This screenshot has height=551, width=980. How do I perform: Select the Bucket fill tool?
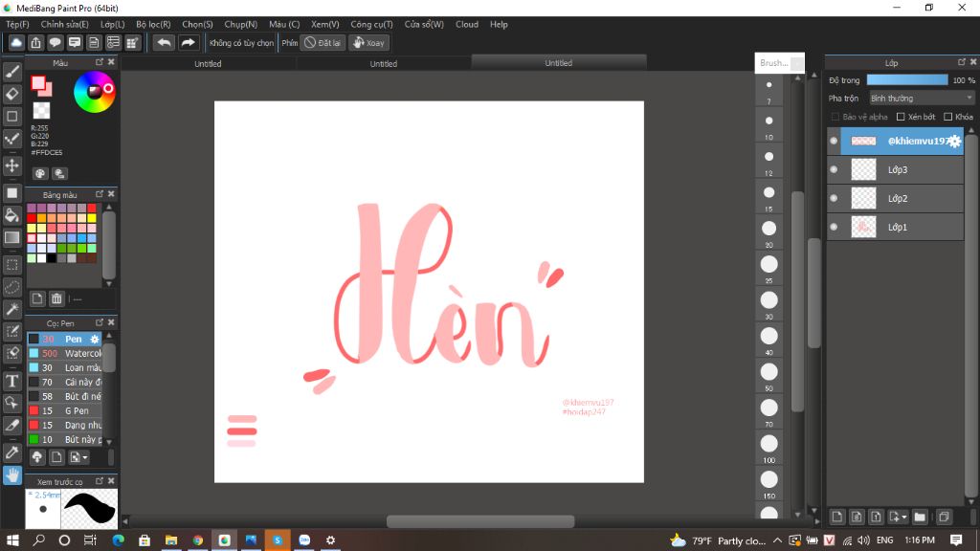[x=11, y=215]
